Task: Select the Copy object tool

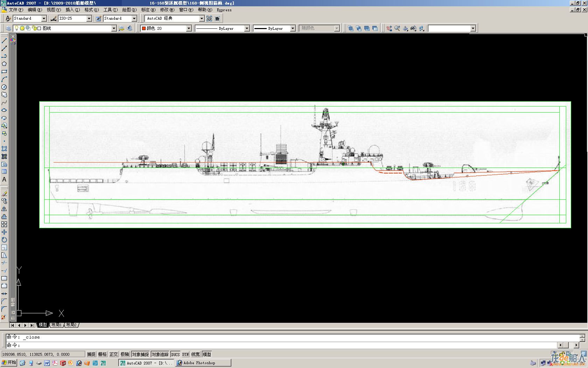Action: 4,201
